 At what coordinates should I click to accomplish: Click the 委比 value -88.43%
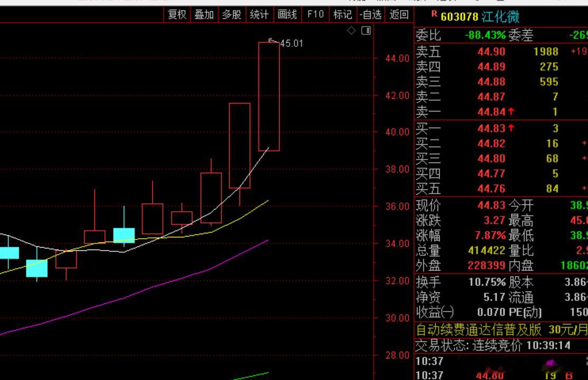pos(486,35)
